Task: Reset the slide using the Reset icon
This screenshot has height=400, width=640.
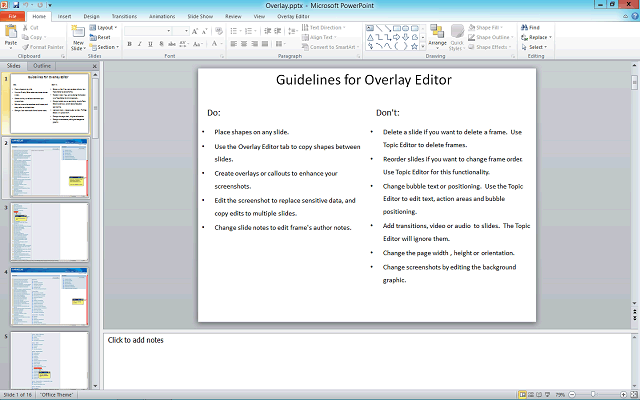Action: click(105, 37)
